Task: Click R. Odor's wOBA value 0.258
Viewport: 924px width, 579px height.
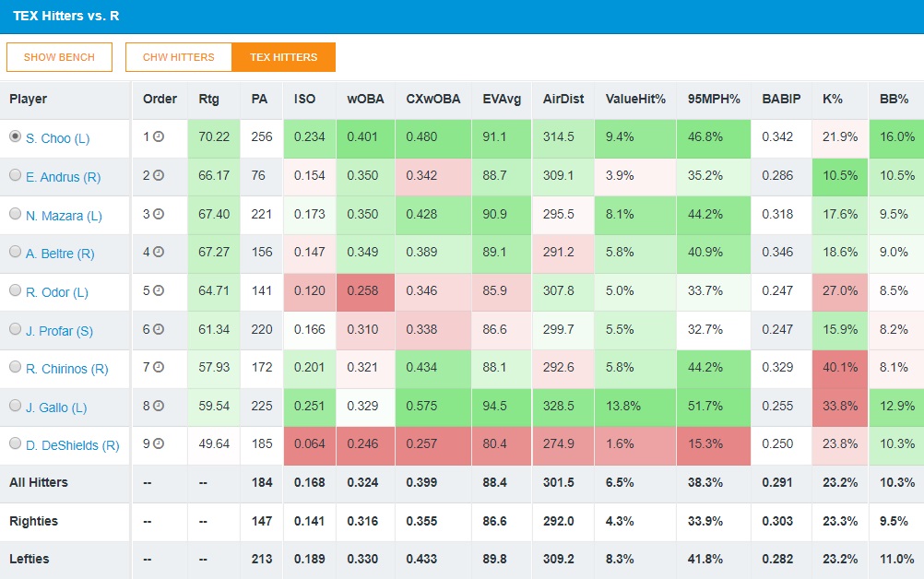Action: pos(362,290)
